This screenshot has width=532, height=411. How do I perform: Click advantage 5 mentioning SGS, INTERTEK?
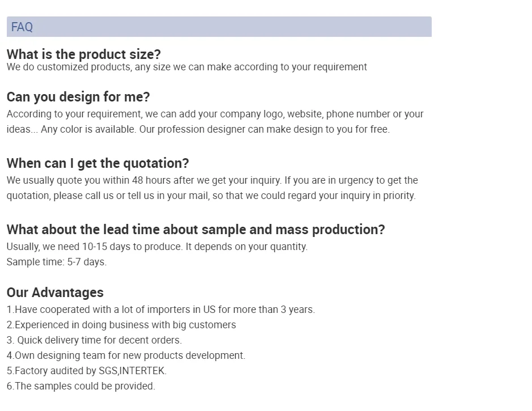click(87, 371)
